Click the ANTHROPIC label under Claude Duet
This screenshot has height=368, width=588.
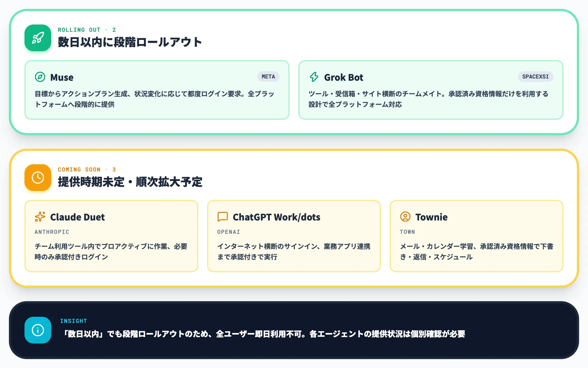pos(52,232)
